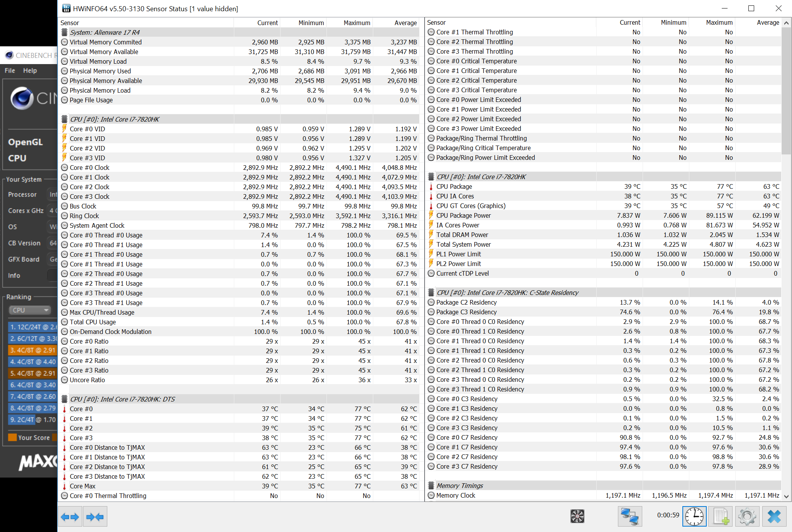Select the Uncore Ratio row
This screenshot has height=532, width=792.
tap(239, 380)
